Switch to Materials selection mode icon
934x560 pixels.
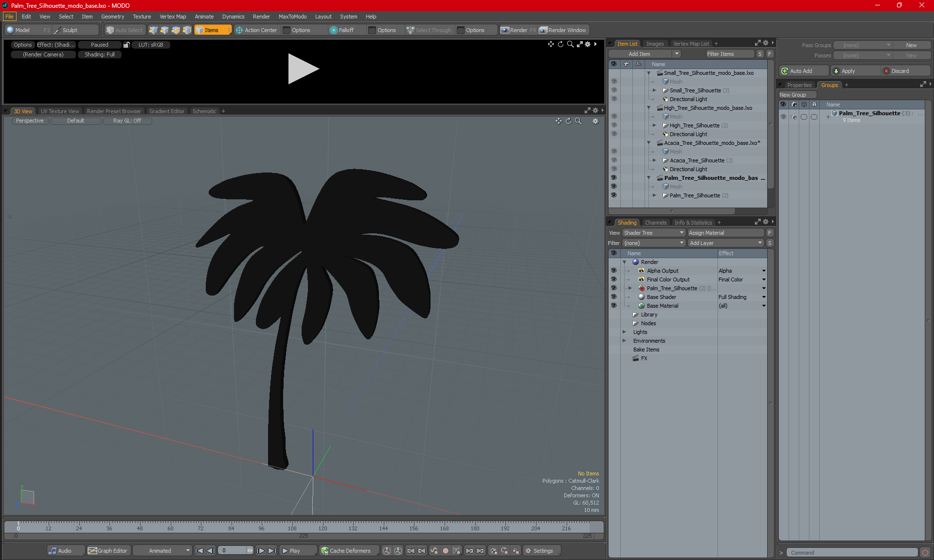click(187, 30)
